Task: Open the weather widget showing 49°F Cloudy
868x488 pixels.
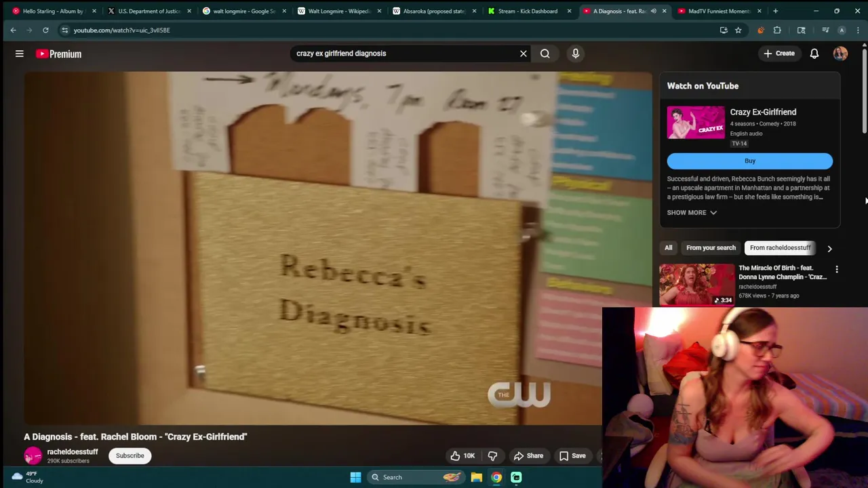Action: 27,477
